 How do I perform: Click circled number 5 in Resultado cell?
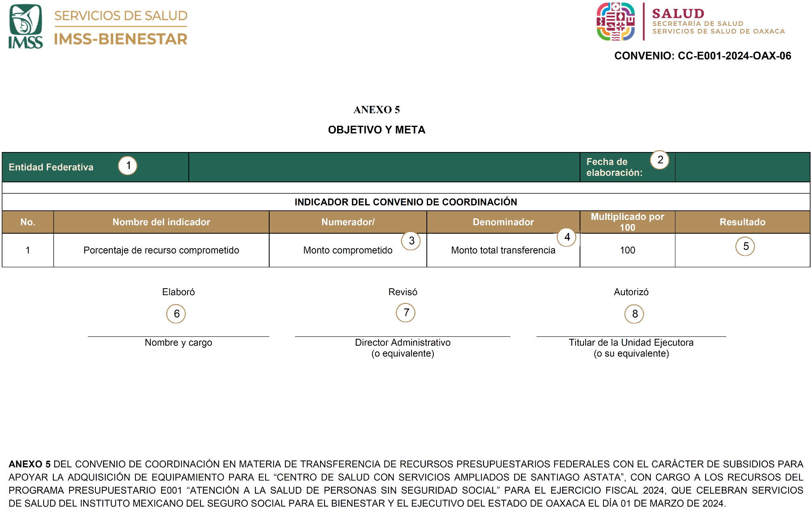click(745, 247)
